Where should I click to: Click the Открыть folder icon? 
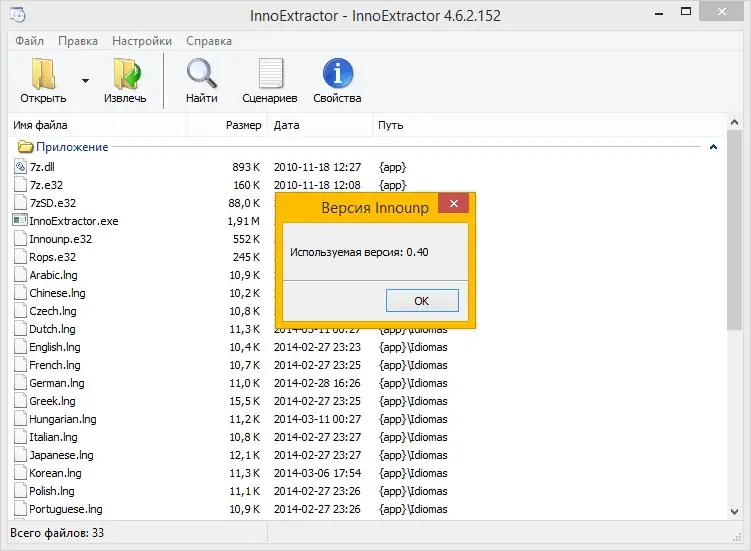point(44,74)
